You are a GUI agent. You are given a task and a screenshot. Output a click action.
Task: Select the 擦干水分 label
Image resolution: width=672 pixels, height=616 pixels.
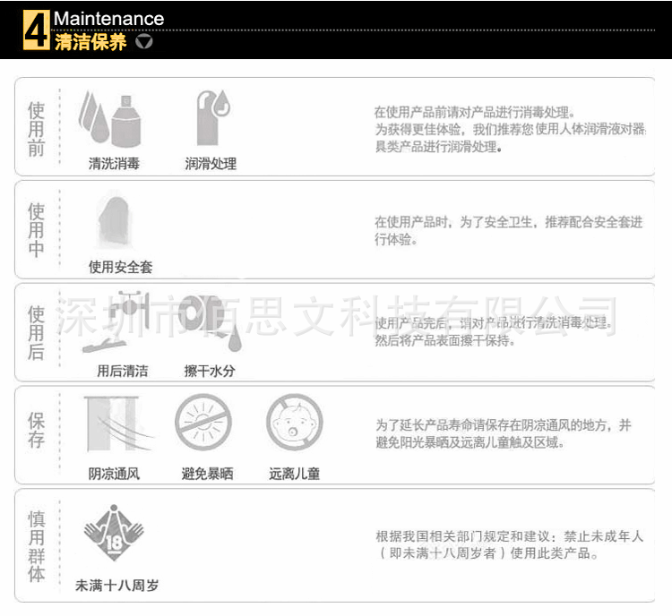210,371
